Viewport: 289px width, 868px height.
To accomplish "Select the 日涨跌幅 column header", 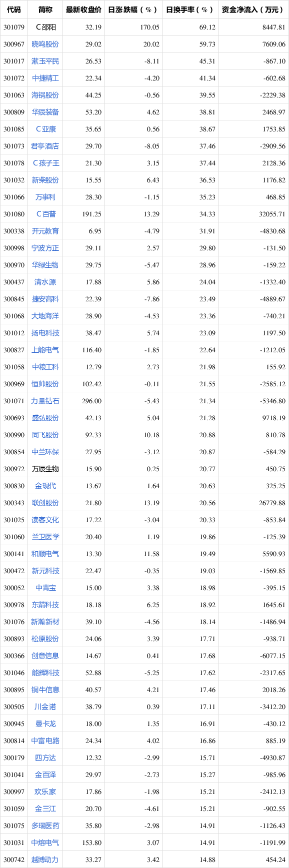I will [x=133, y=9].
